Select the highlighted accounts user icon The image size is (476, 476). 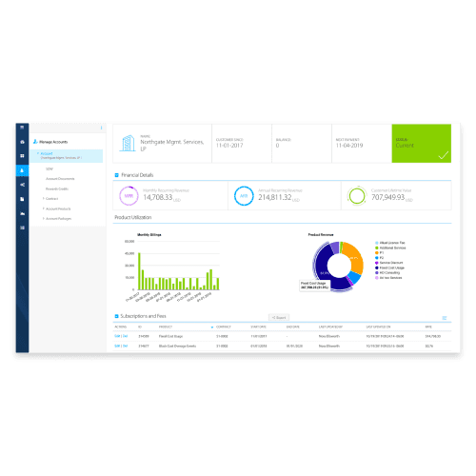point(22,170)
